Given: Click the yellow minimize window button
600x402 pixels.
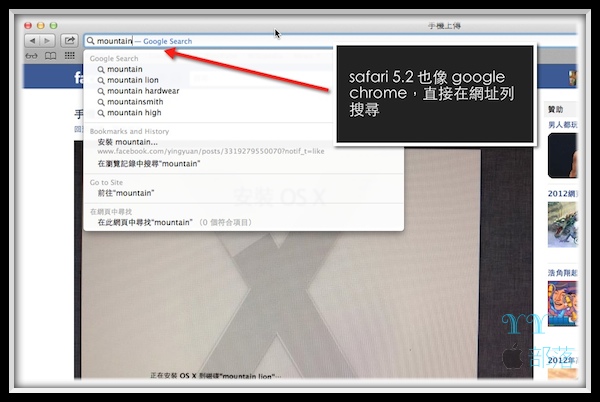Looking at the screenshot, I should pos(41,26).
